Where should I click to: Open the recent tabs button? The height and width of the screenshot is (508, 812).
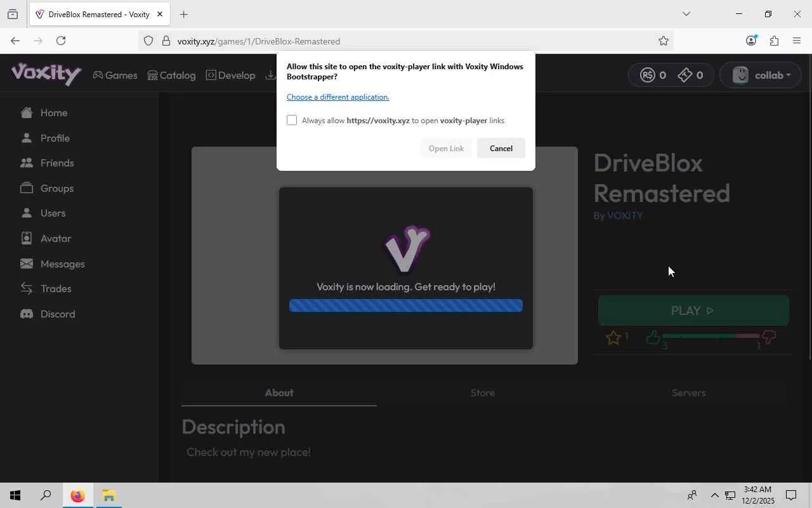coord(13,14)
